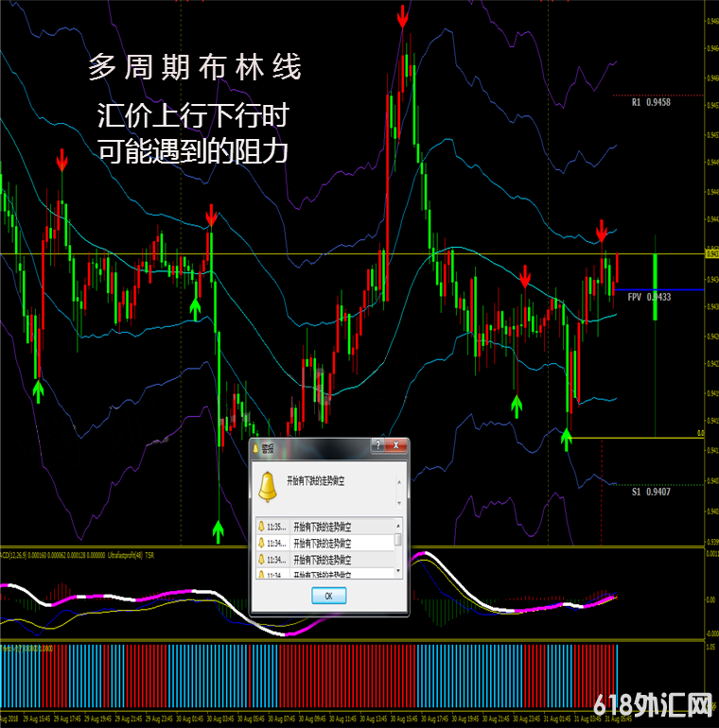The width and height of the screenshot is (719, 728).
Task: Click the R1 0.9458 resistance label
Action: coord(651,102)
